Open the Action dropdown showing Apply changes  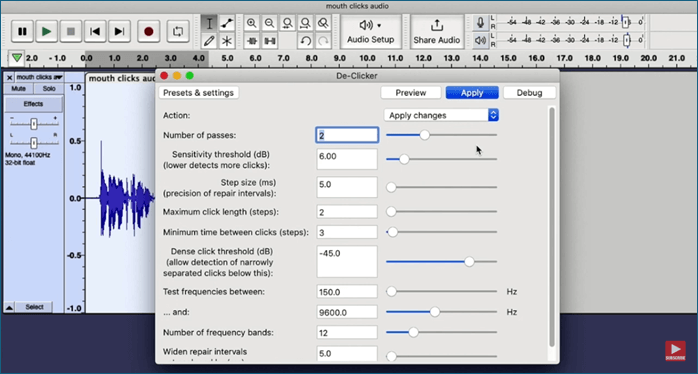441,115
